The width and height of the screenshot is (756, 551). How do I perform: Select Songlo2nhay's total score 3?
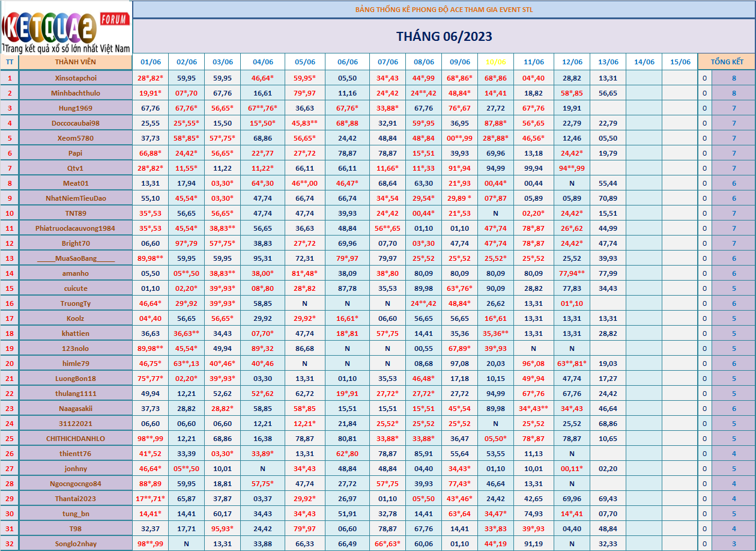click(x=734, y=544)
